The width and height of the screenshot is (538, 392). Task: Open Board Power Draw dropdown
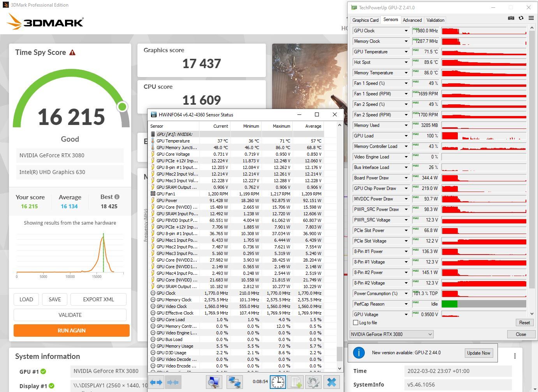[x=406, y=178]
